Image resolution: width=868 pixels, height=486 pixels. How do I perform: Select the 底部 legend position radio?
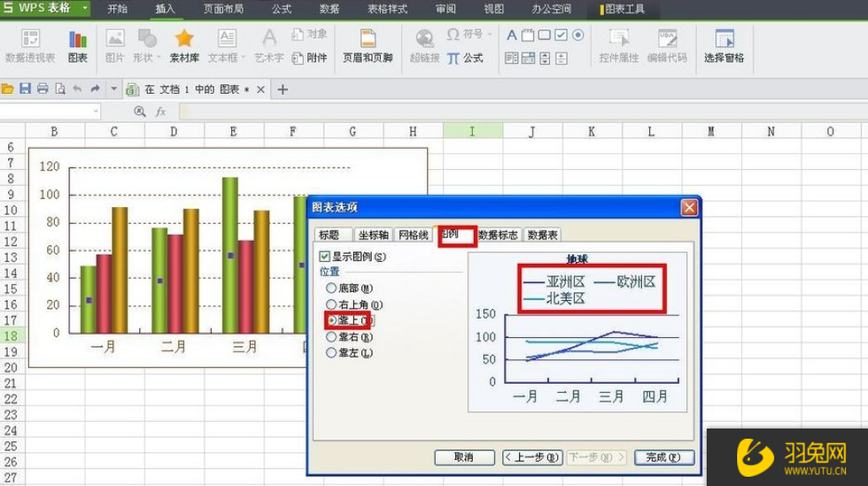331,288
